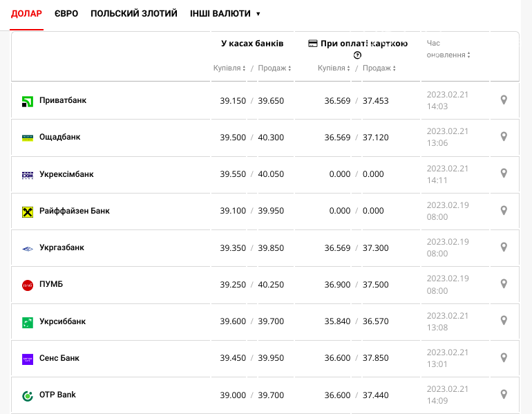Click the credit card icon in header

click(x=312, y=44)
